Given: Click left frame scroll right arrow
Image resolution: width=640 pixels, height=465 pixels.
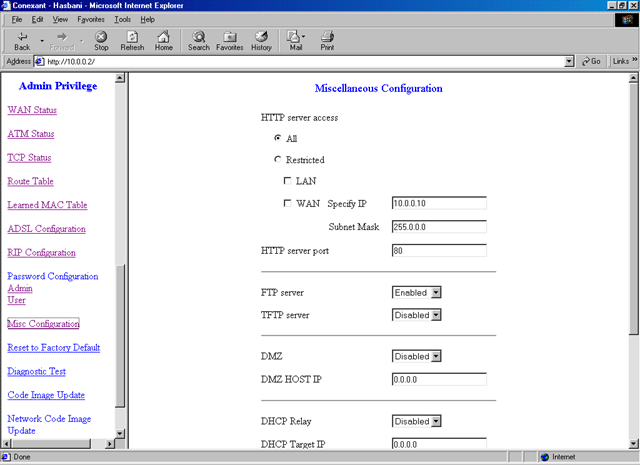Looking at the screenshot, I should click(109, 443).
